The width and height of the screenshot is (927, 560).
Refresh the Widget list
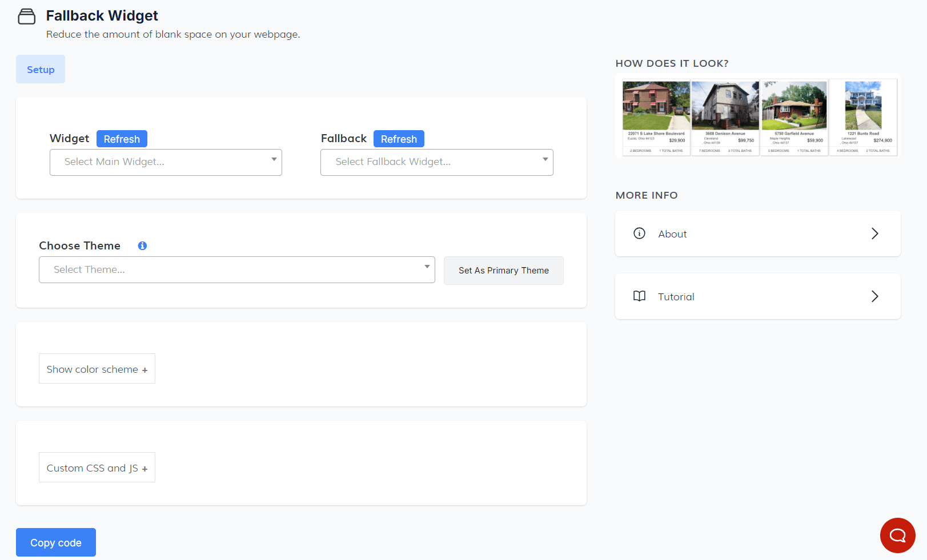coord(122,139)
